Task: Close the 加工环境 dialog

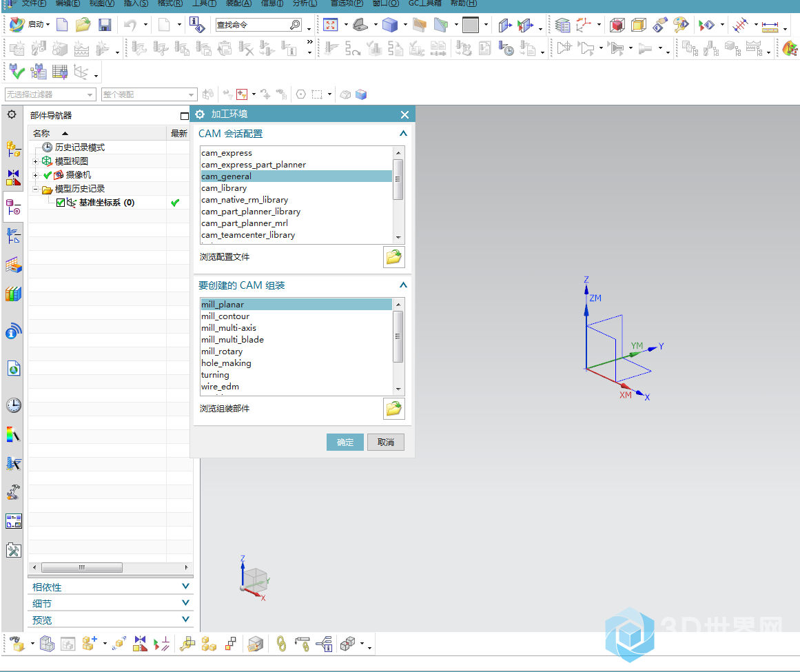Action: [x=404, y=115]
